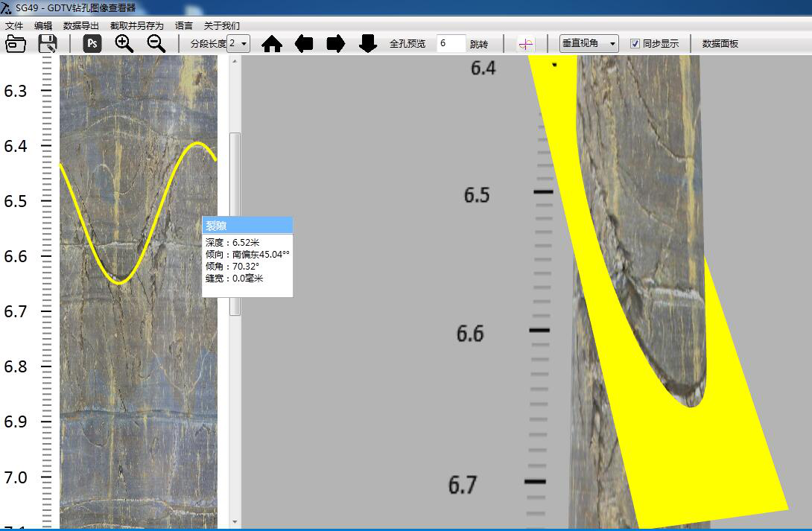Viewport: 812px width, 531px height.
Task: Open the 数据导出 menu
Action: click(x=80, y=25)
